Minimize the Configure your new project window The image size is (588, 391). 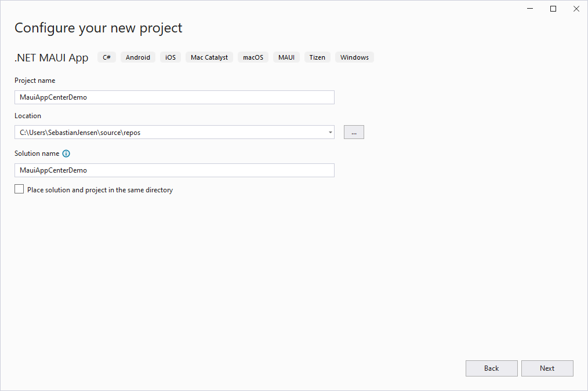pos(530,9)
